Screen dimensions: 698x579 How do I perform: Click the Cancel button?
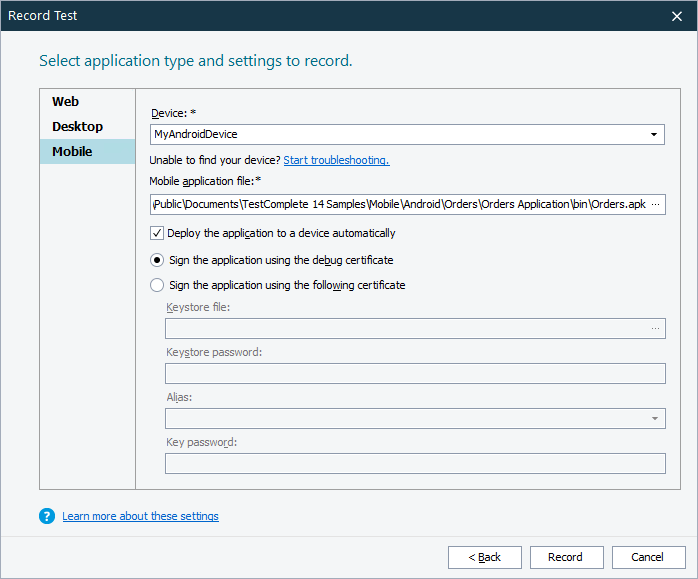[646, 557]
